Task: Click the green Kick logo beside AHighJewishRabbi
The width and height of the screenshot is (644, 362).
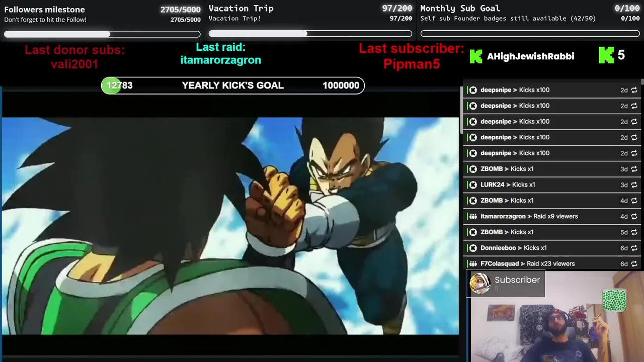Action: point(476,56)
